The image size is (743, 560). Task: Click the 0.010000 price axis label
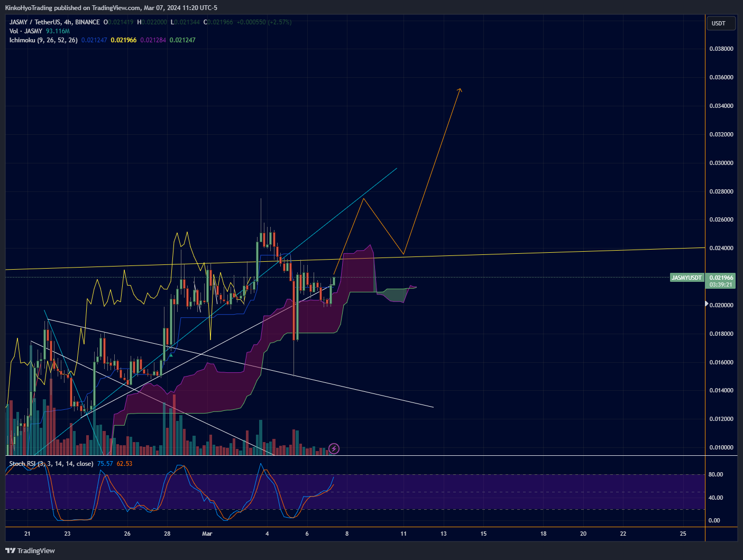721,447
